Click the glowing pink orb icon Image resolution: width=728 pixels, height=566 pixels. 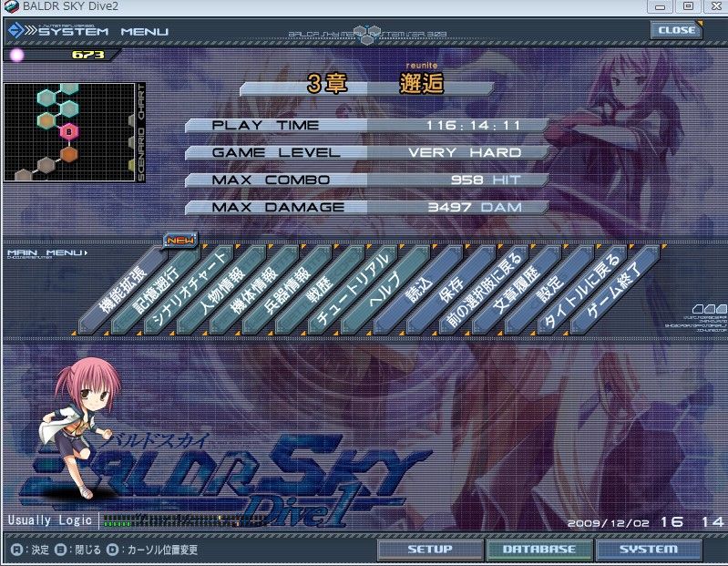(16, 56)
